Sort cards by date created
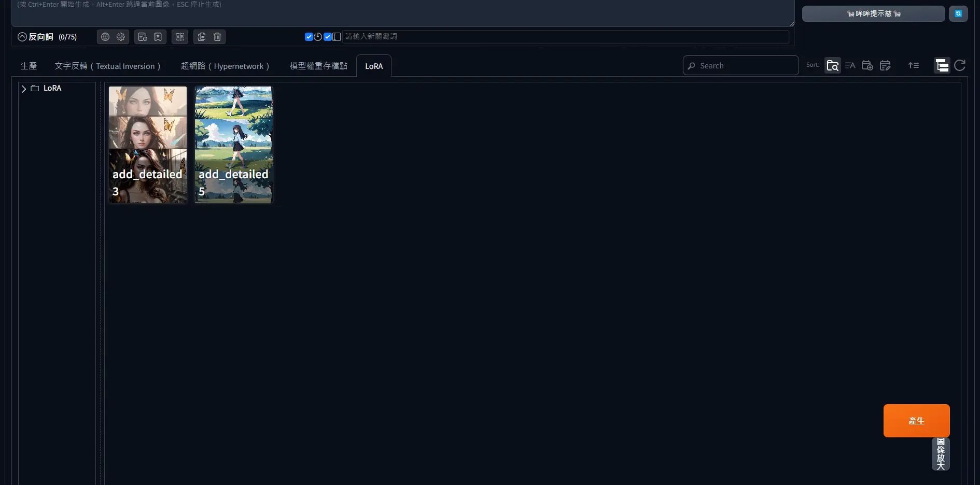980x485 pixels. (867, 66)
